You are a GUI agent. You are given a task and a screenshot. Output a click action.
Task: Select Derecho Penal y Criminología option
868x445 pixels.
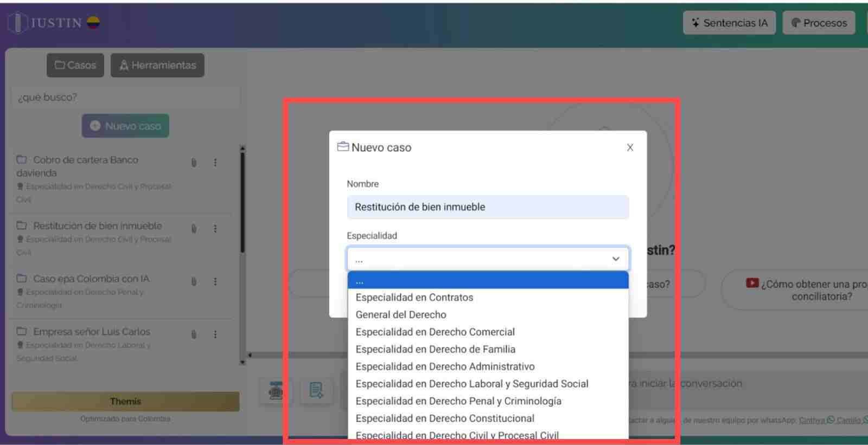click(488, 402)
